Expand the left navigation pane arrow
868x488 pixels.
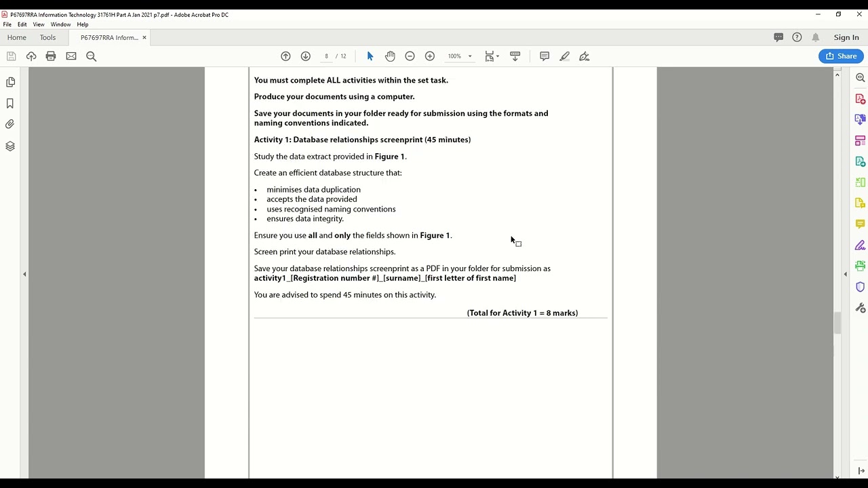click(24, 274)
